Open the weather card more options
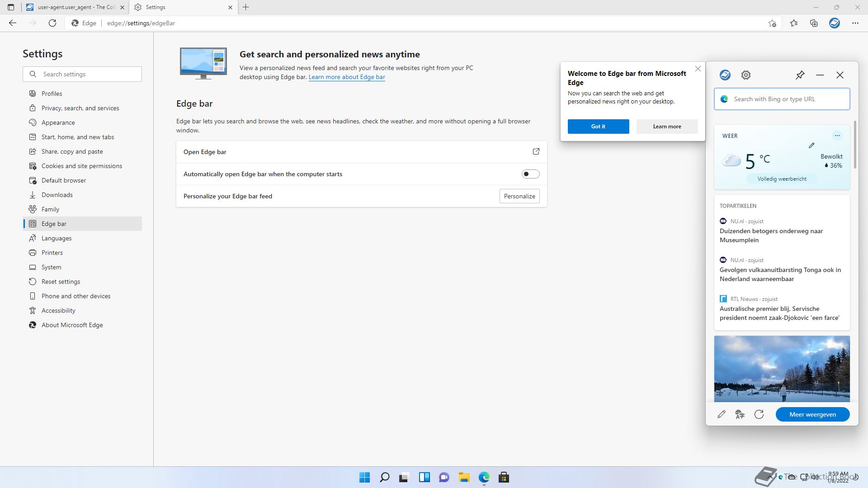The image size is (868, 488). pos(837,135)
